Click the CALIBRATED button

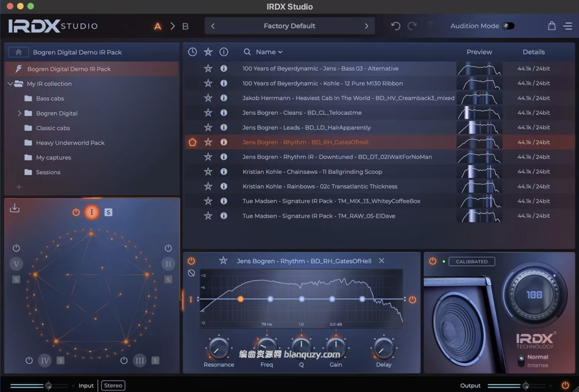coord(472,262)
